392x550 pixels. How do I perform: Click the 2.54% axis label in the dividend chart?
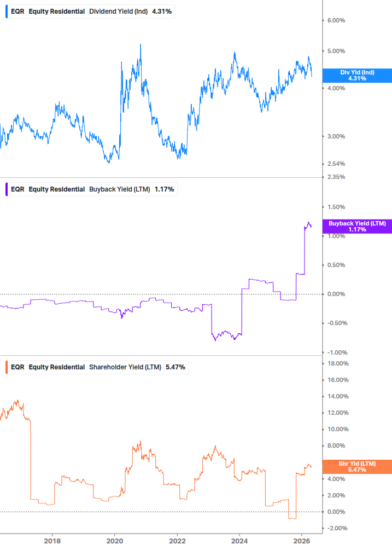click(336, 164)
